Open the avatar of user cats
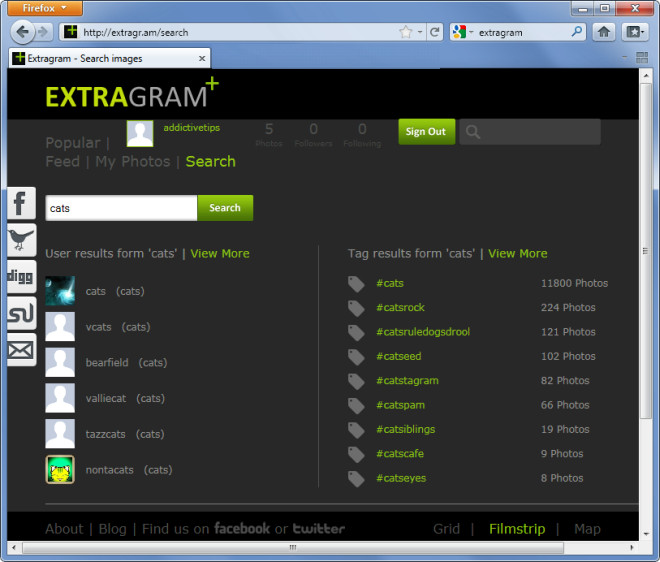Viewport: 660px width, 562px height. click(60, 290)
